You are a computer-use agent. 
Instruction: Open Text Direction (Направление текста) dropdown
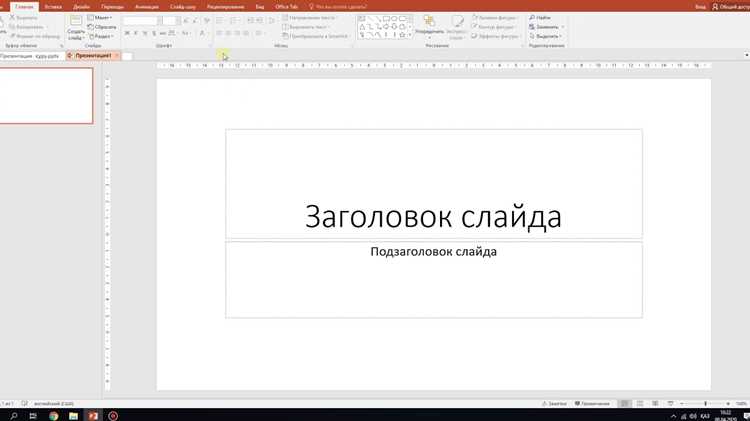[x=309, y=18]
